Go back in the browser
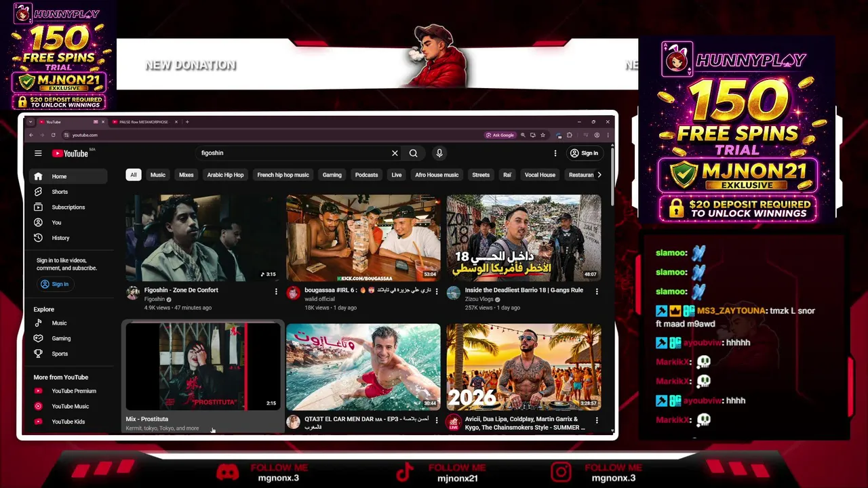 31,135
